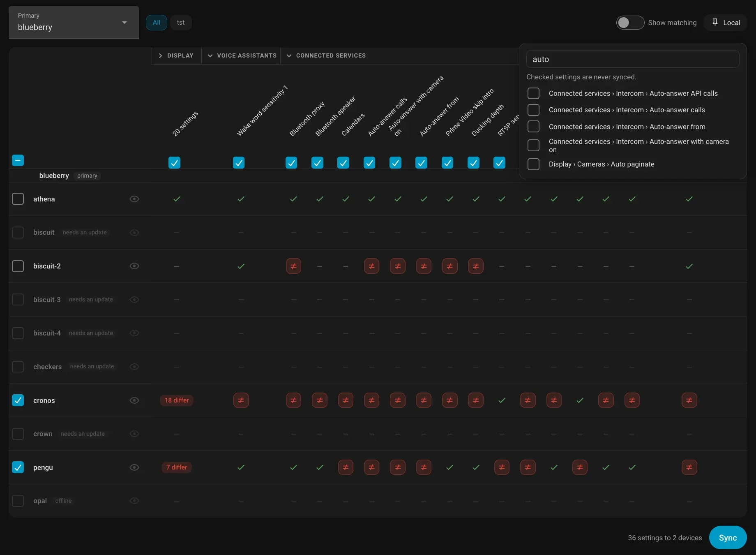Uncheck the 20 settings column checkbox

pyautogui.click(x=174, y=163)
